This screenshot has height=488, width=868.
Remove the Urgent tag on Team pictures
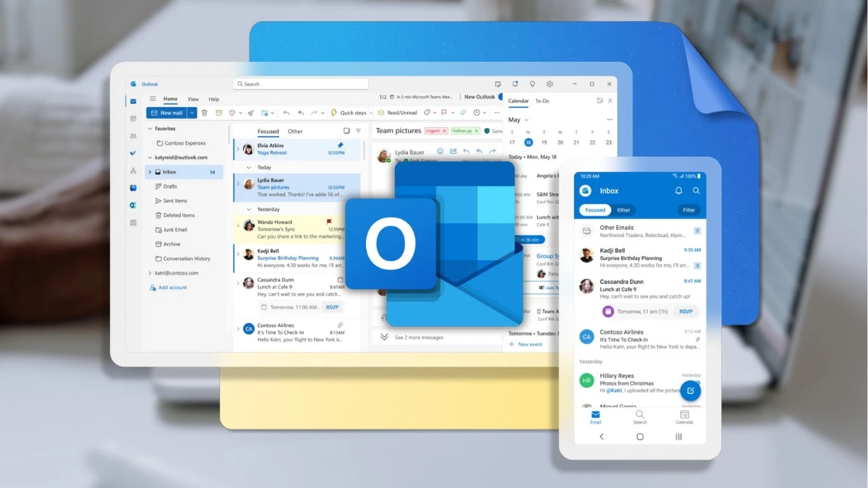446,131
